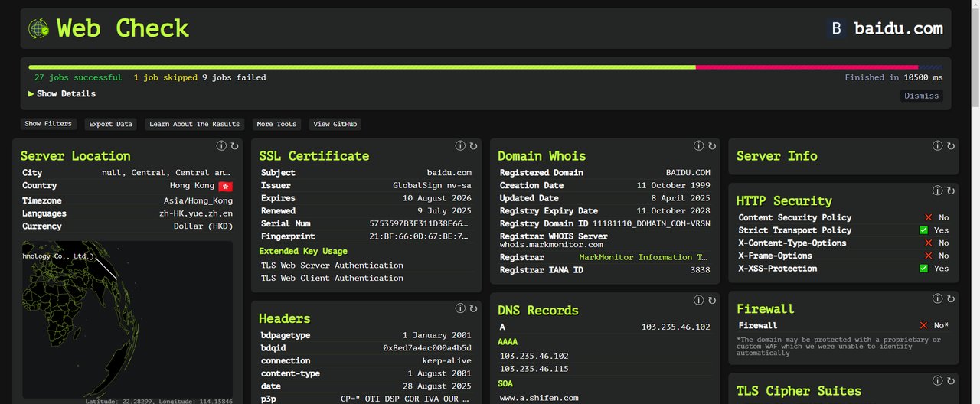The height and width of the screenshot is (404, 980).
Task: Dismiss the job progress panel
Action: [921, 96]
